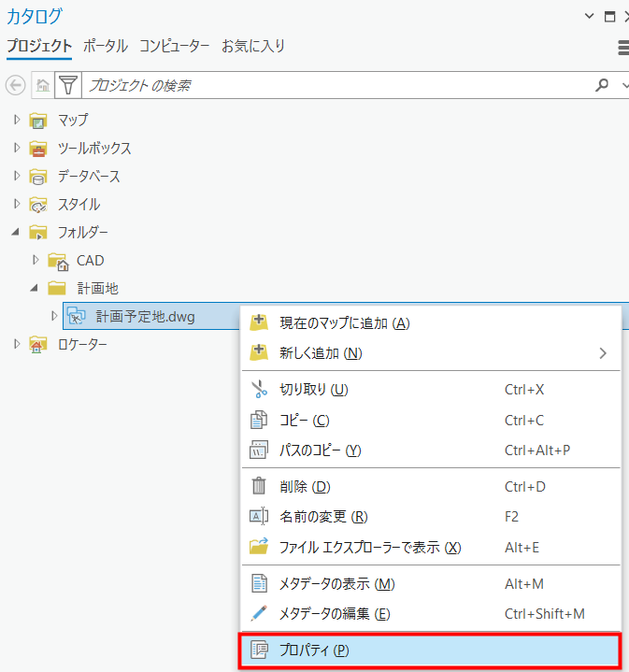Image resolution: width=629 pixels, height=672 pixels.
Task: Click the Database (データベース) icon
Action: (x=38, y=177)
